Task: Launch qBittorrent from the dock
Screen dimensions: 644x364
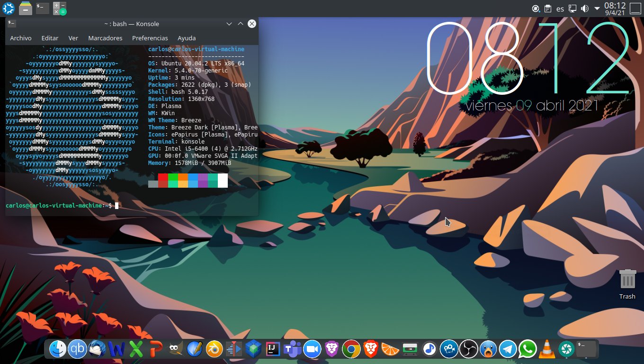Action: [x=77, y=349]
